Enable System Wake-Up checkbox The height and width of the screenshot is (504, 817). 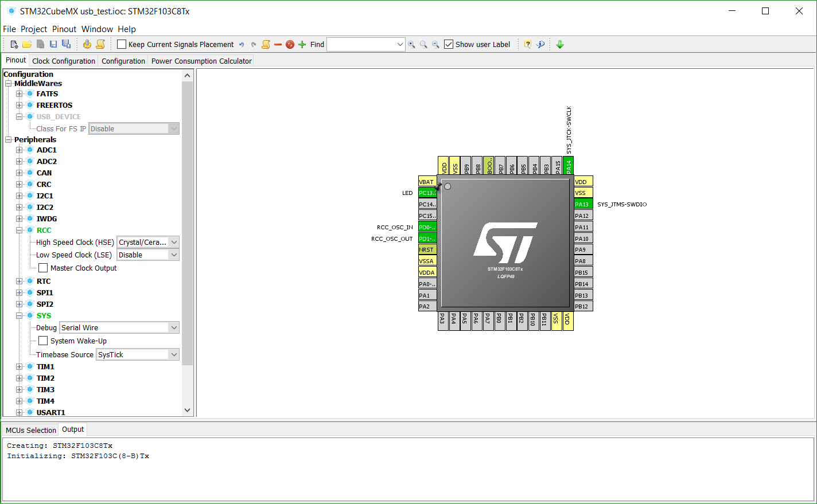(43, 341)
